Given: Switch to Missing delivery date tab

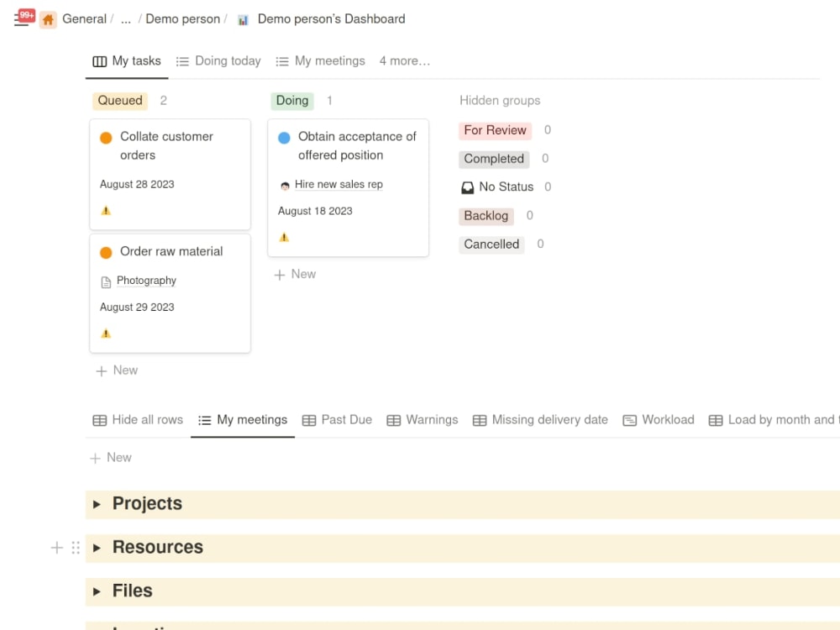Looking at the screenshot, I should (x=540, y=420).
